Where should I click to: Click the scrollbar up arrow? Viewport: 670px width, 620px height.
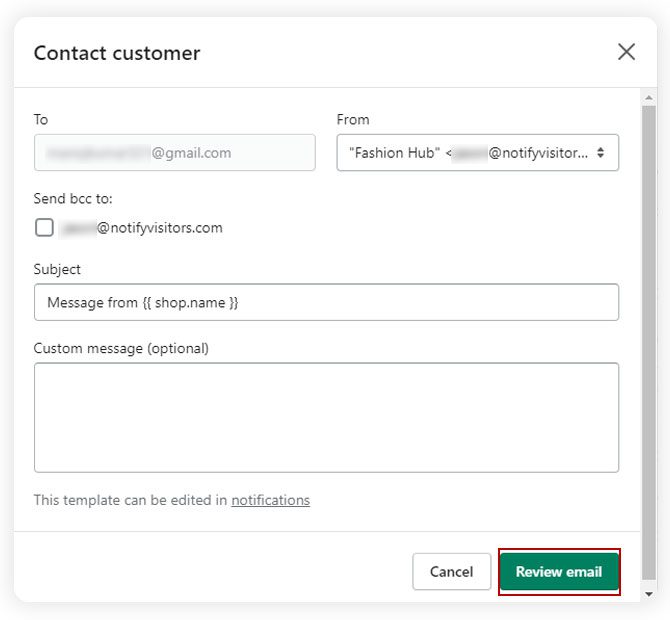pos(650,98)
